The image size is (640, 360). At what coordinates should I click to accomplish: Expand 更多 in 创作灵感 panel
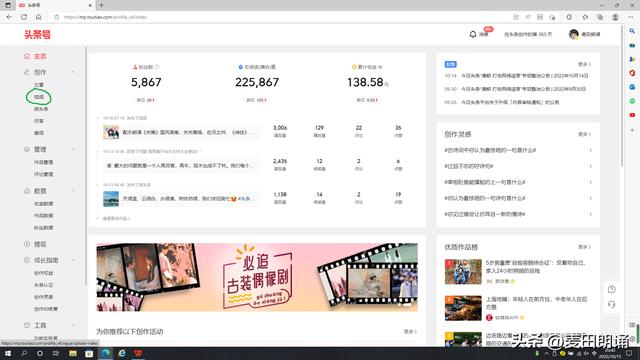coord(584,134)
